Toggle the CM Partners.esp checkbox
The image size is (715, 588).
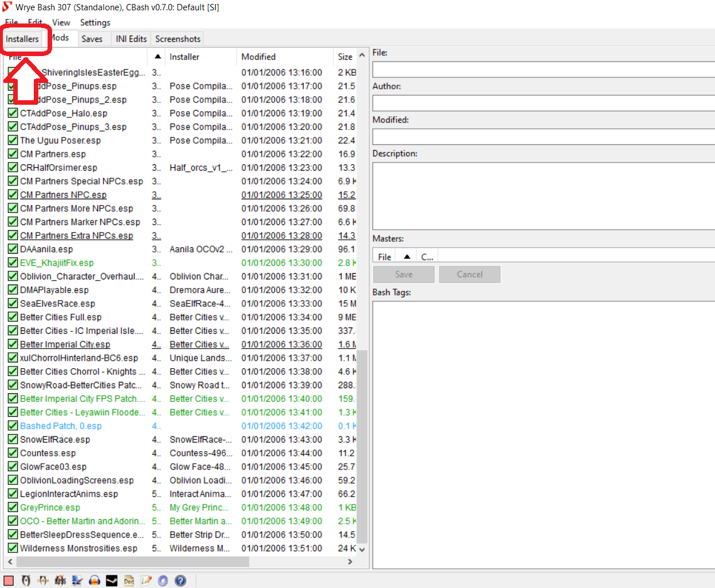coord(13,154)
